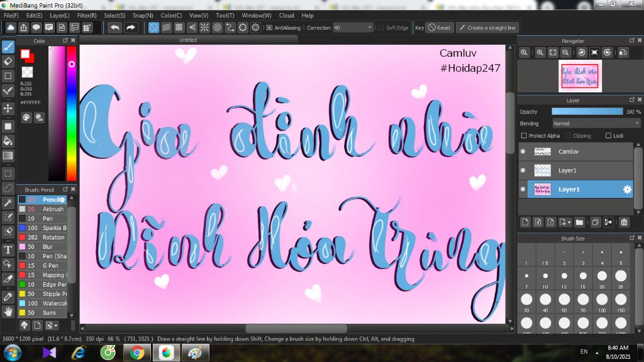Turn on radial snap
Viewport: 644px width, 362px height.
click(204, 28)
